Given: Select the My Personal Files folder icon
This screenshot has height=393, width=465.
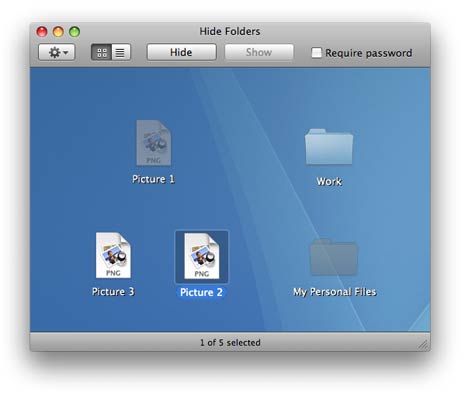Looking at the screenshot, I should point(334,257).
